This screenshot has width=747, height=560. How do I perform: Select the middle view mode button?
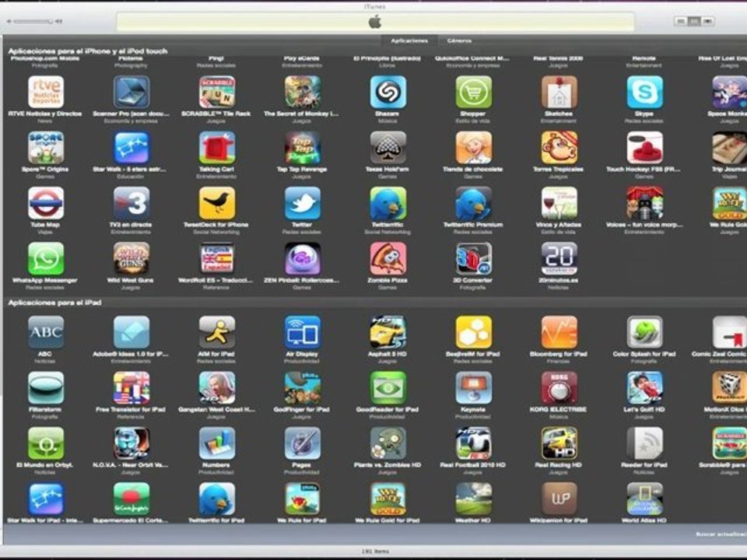click(x=694, y=21)
